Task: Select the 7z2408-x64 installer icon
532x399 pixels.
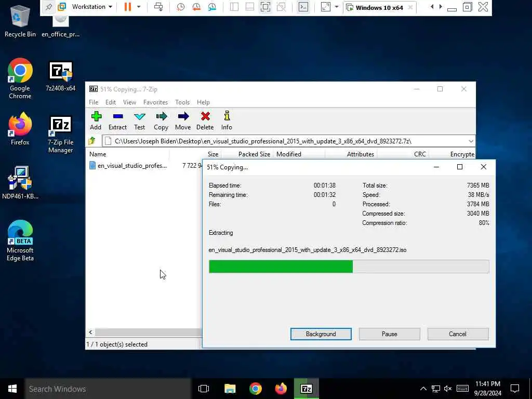Action: pos(61,77)
